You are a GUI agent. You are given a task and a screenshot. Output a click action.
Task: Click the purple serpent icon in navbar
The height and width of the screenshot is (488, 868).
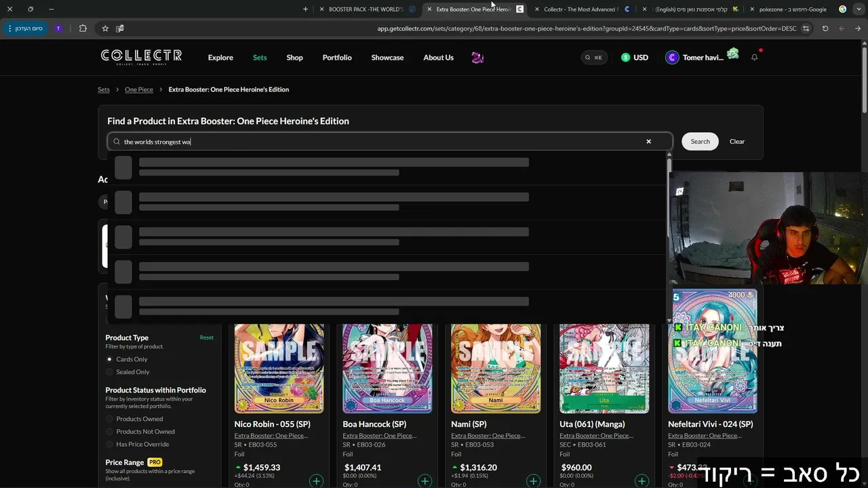477,58
